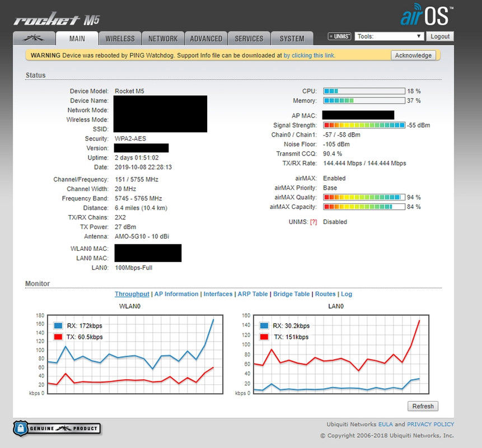Viewport: 482px width, 448px height.
Task: Click the '90.4 %' Transmit CCQ value
Action: (333, 154)
